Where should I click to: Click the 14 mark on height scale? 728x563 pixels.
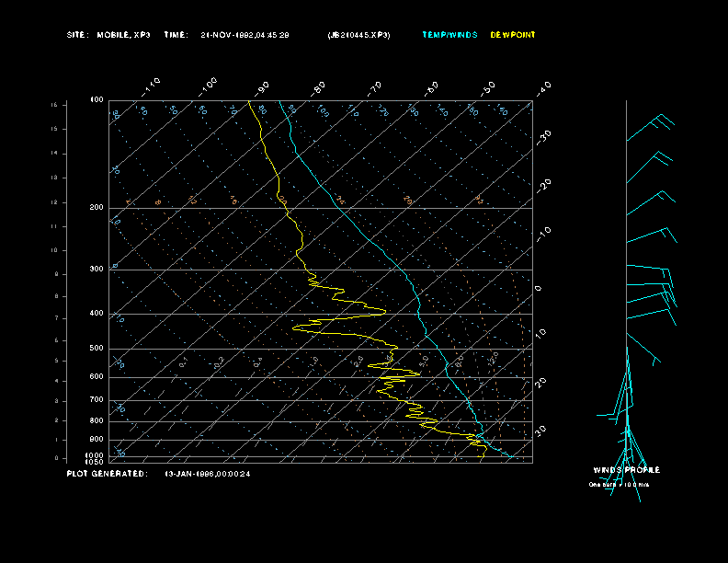pyautogui.click(x=54, y=154)
